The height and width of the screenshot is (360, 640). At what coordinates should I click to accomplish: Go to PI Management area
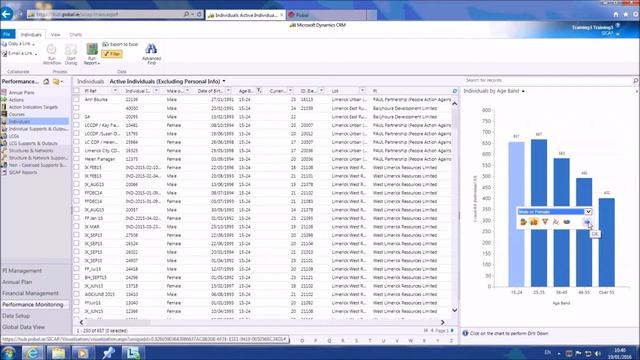point(22,271)
